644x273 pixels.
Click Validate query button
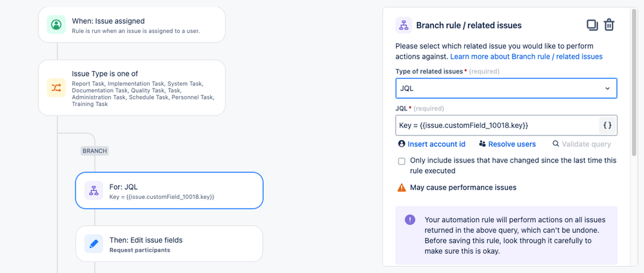(581, 144)
